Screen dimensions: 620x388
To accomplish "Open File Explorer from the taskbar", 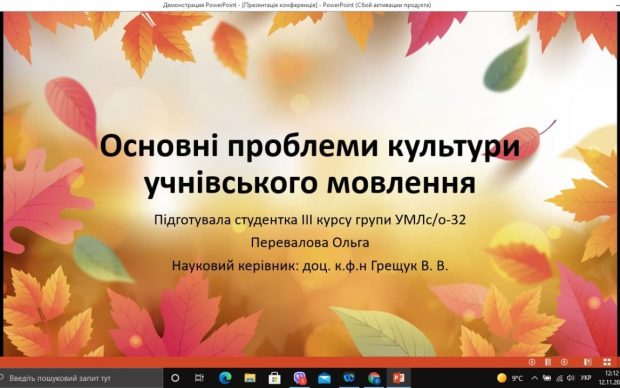I will click(250, 378).
